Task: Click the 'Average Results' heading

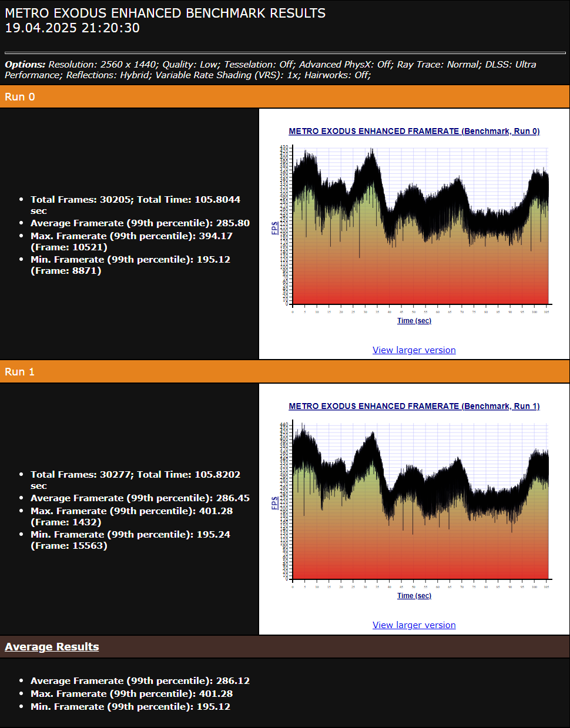Action: [x=52, y=647]
